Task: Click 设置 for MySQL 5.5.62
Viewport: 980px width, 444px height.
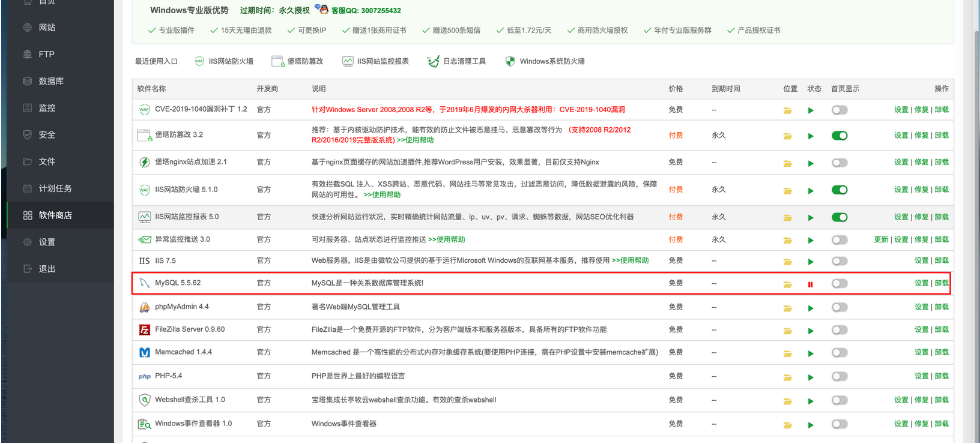Action: [x=921, y=283]
